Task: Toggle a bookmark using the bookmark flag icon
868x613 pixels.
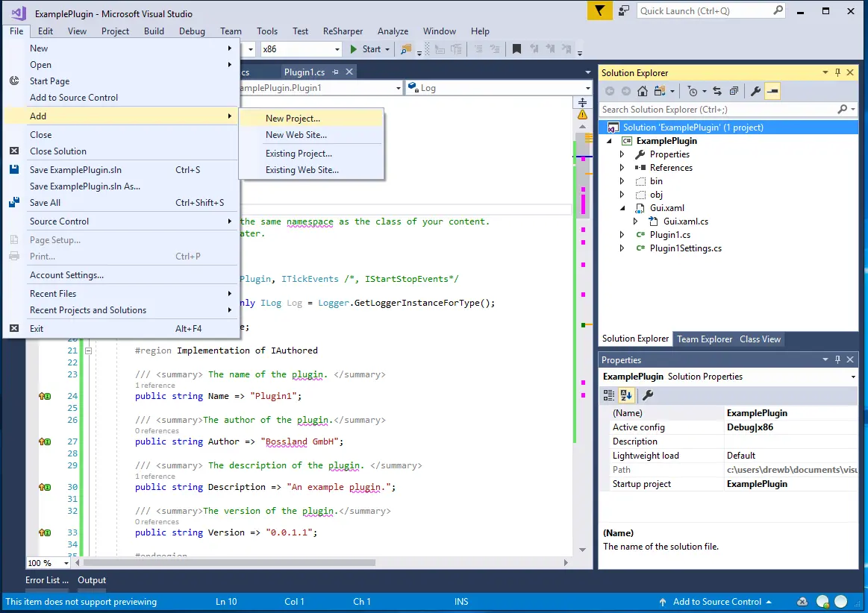Action: coord(516,49)
